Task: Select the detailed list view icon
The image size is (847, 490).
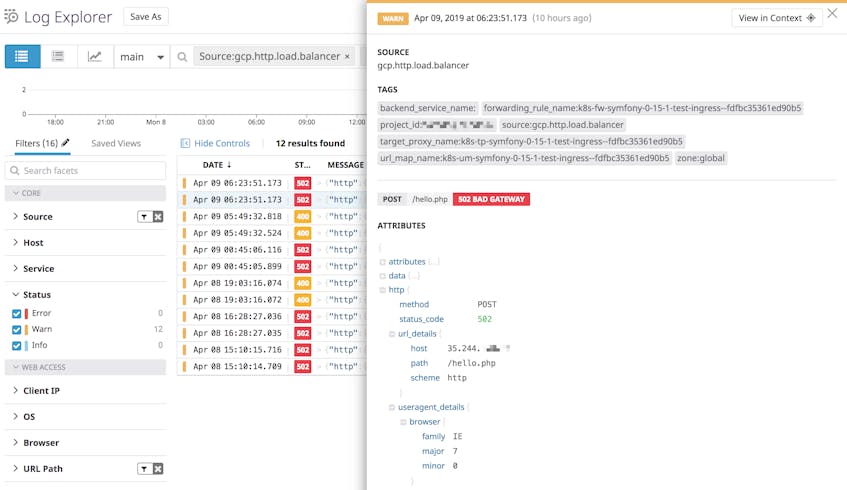Action: [x=22, y=56]
